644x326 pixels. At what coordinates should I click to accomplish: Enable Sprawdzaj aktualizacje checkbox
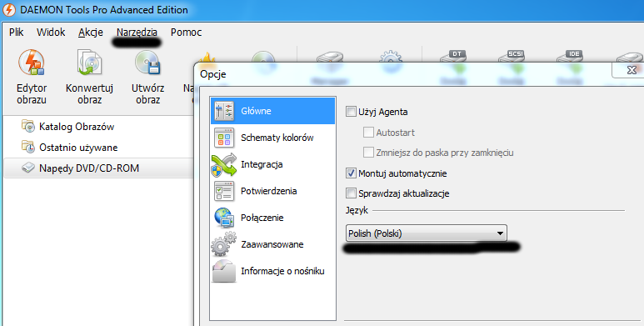pyautogui.click(x=351, y=193)
